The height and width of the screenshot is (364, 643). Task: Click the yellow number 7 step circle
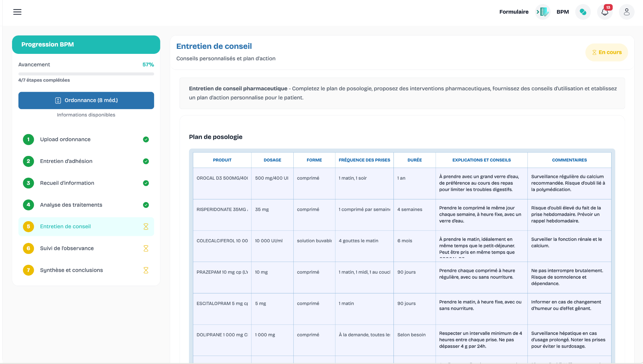pos(28,270)
